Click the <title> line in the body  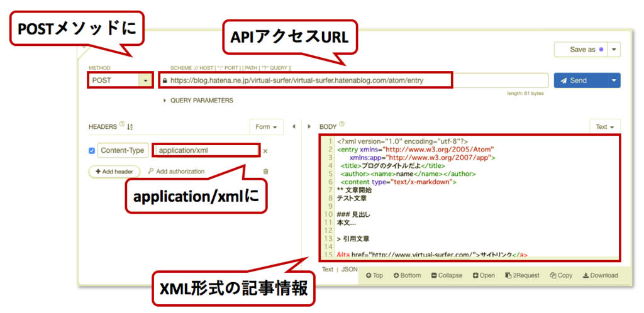[x=392, y=166]
